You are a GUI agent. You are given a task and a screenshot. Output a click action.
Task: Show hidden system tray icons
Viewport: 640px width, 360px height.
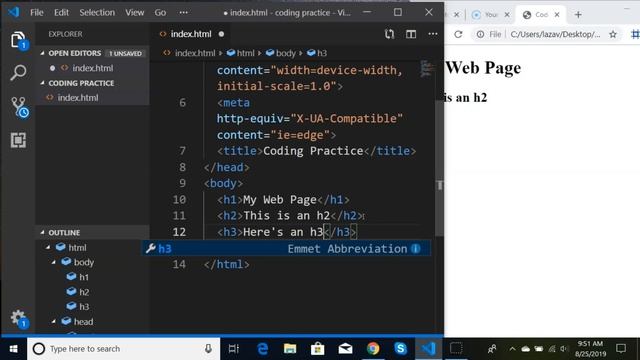[512, 349]
